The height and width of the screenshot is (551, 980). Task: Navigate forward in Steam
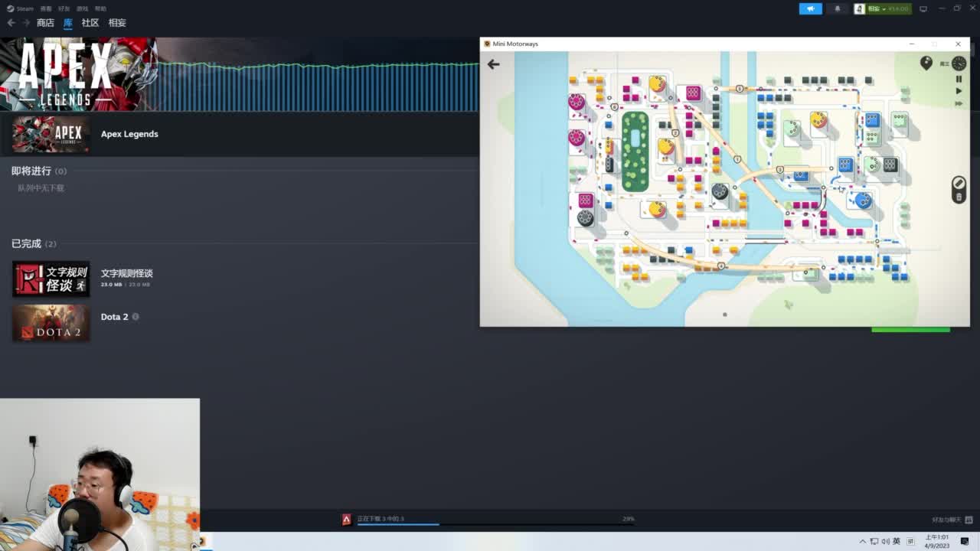pos(26,23)
